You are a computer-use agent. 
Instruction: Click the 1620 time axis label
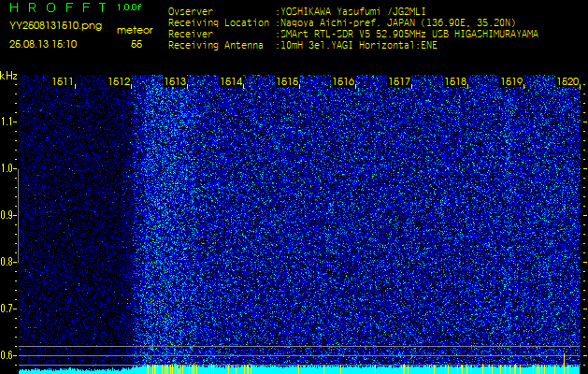click(567, 81)
